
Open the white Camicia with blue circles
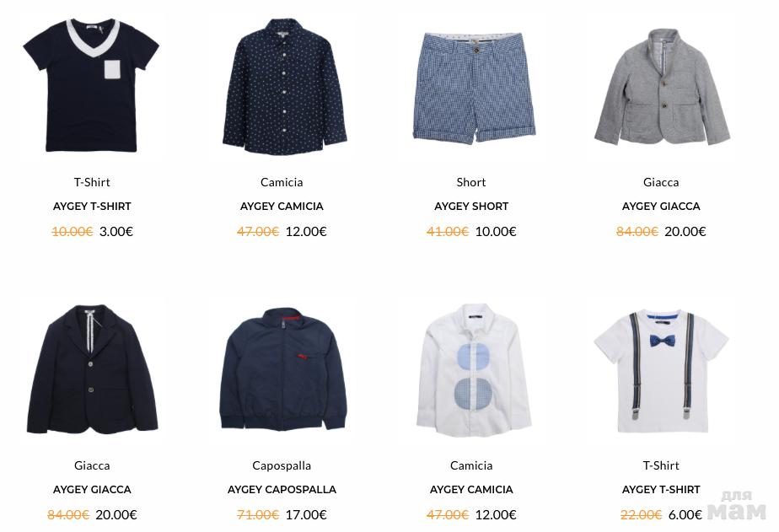point(474,371)
